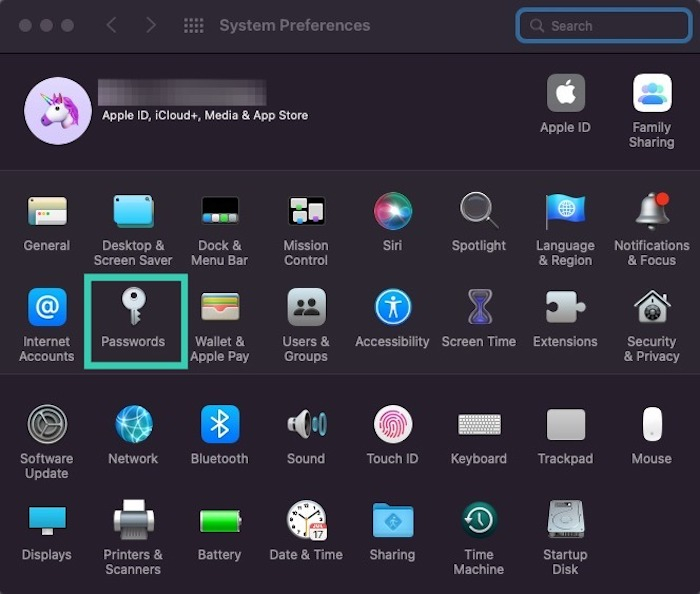Show all preferences grid button
700x594 pixels.
coord(194,25)
